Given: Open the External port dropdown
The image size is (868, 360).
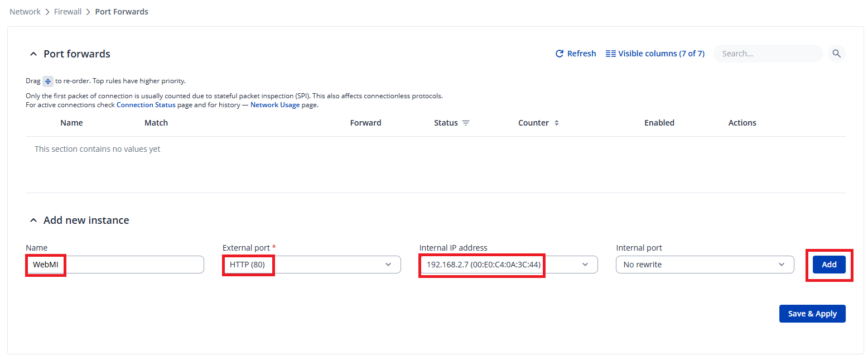Looking at the screenshot, I should click(388, 265).
